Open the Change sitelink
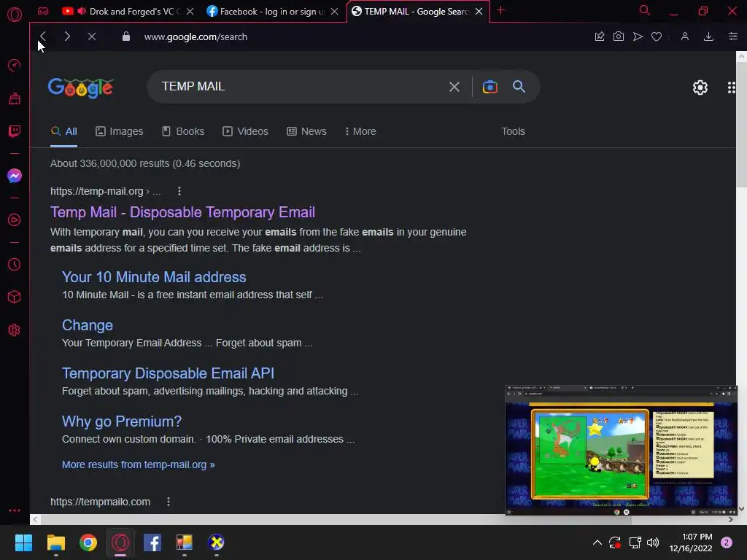 pyautogui.click(x=88, y=325)
